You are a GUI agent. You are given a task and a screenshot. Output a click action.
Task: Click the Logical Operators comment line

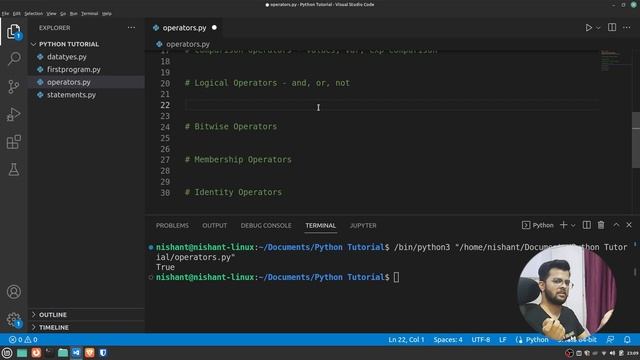point(267,83)
